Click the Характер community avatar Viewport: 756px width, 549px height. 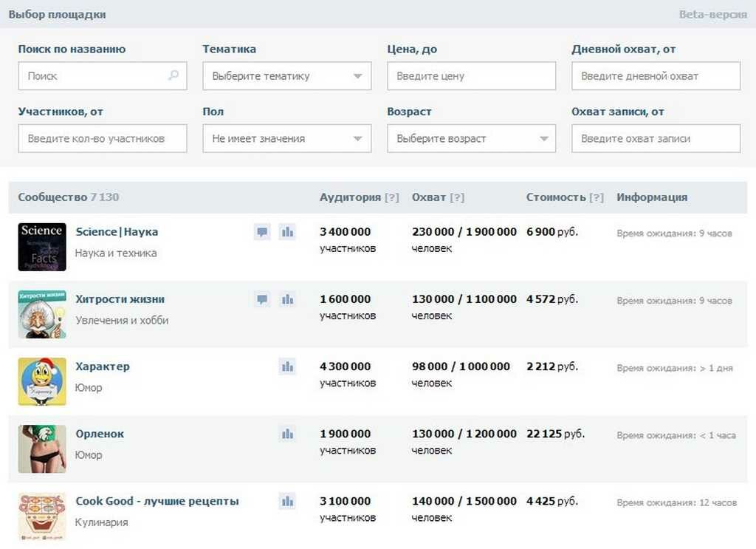pos(42,381)
